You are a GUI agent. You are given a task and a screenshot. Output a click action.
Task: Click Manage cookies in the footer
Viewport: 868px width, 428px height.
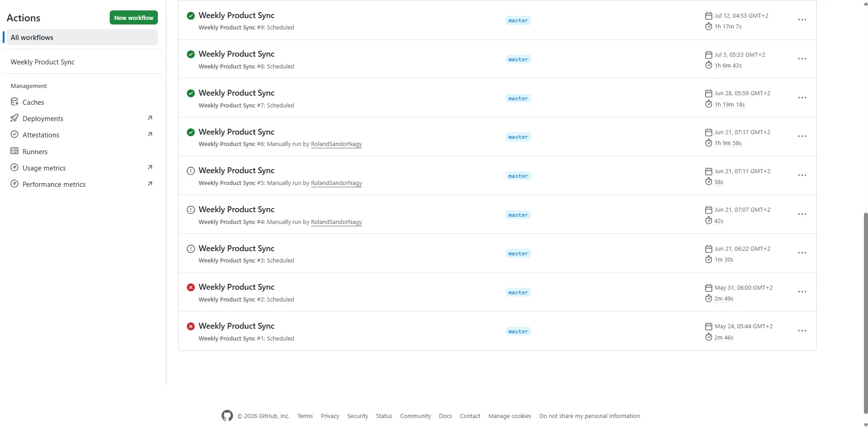tap(510, 416)
